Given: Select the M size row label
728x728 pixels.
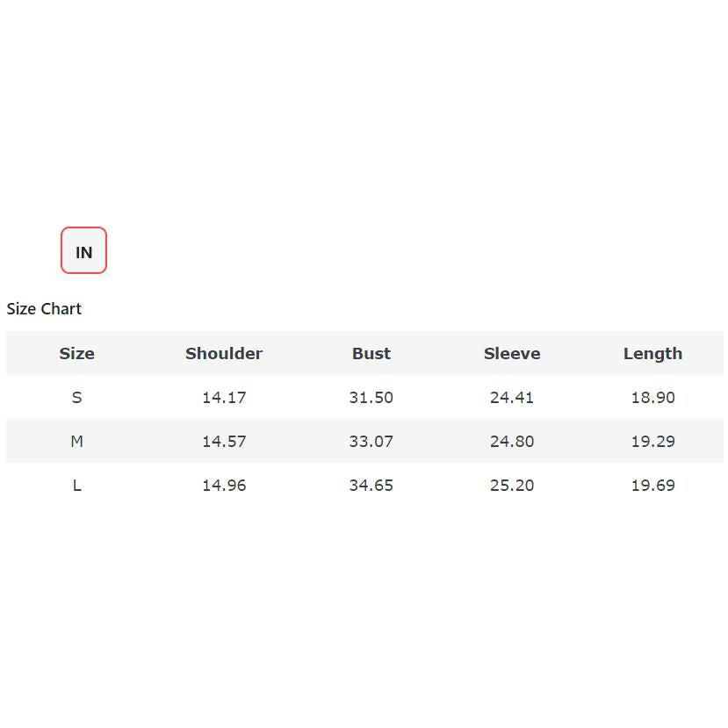Looking at the screenshot, I should (76, 442).
